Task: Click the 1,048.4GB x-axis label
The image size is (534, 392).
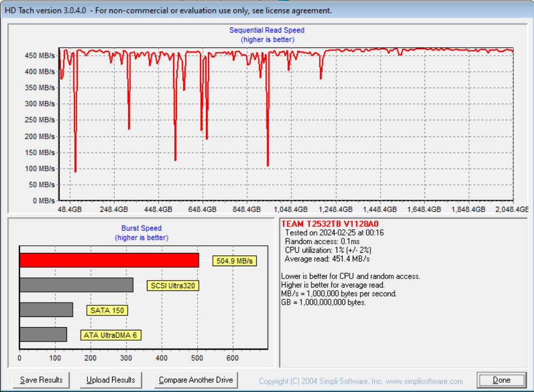Action: [x=291, y=209]
